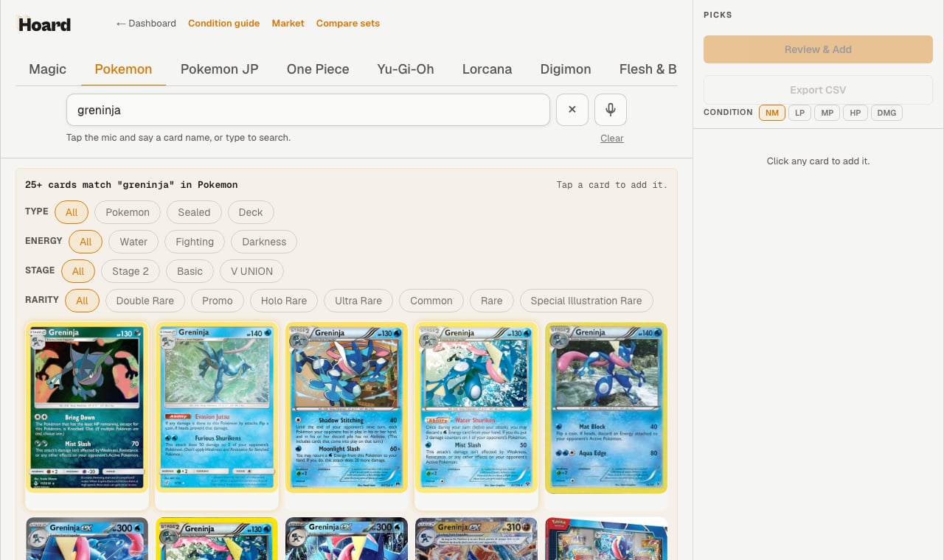The image size is (944, 560).
Task: Set condition to LP
Action: (799, 113)
